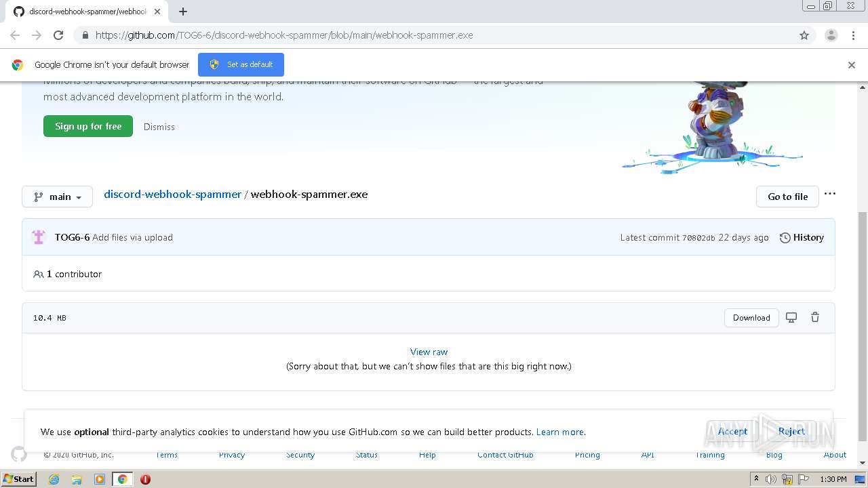The image size is (868, 488).
Task: Click the 1 contributor text
Action: click(x=74, y=274)
